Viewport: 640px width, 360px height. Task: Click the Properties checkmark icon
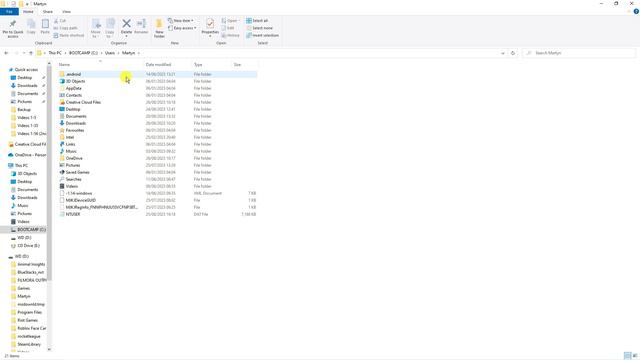210,24
